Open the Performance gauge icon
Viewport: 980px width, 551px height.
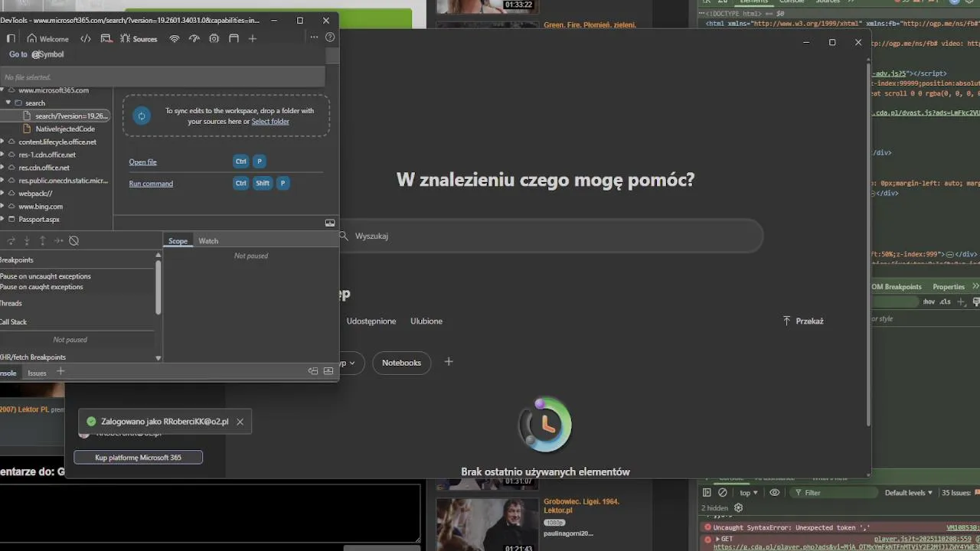(194, 38)
